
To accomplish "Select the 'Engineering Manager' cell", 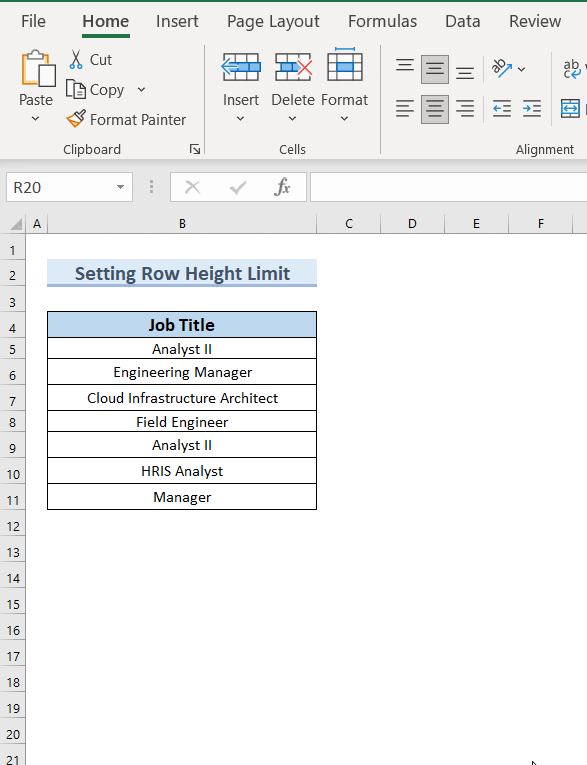I will click(182, 373).
